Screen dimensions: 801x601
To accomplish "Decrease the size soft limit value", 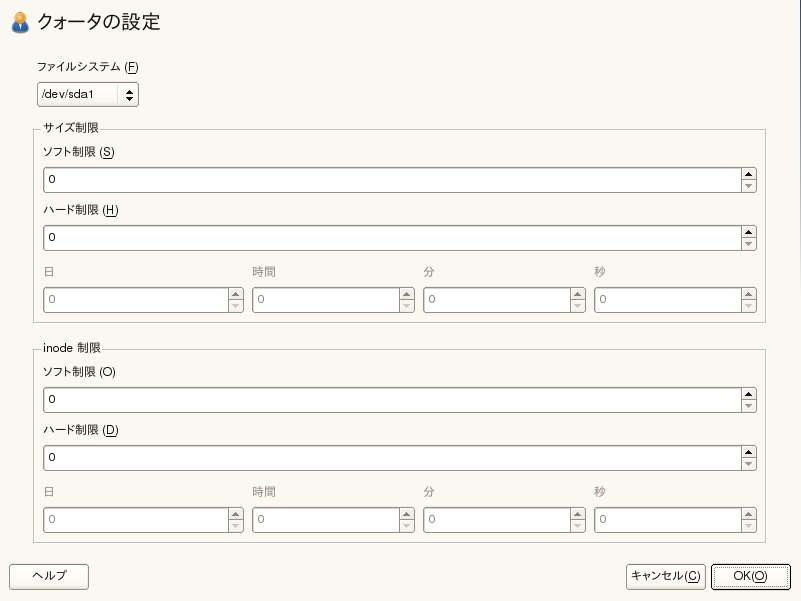I will click(749, 186).
